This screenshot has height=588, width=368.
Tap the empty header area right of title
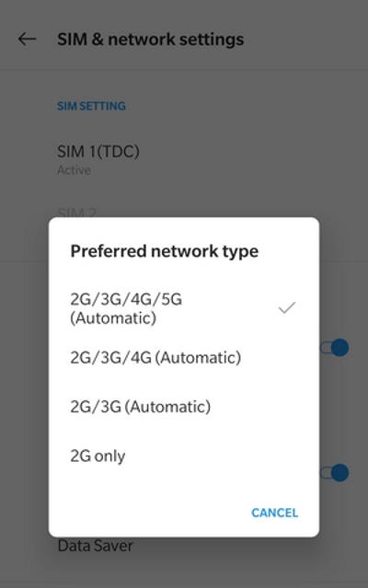pos(305,40)
